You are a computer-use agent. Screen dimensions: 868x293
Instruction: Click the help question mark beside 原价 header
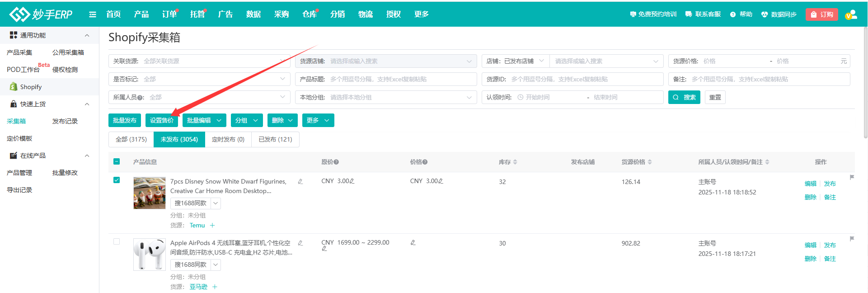click(x=336, y=162)
